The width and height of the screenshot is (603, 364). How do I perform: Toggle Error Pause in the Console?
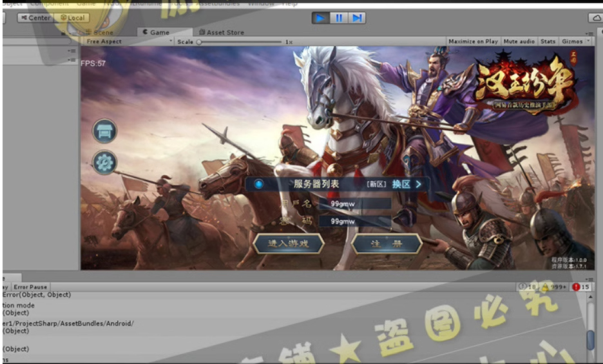pyautogui.click(x=30, y=287)
